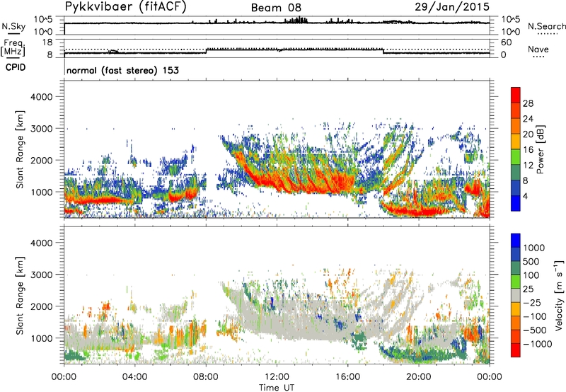Screen dimensions: 566x392
Task: Click the "04:00" time tick label
Action: coord(134,377)
